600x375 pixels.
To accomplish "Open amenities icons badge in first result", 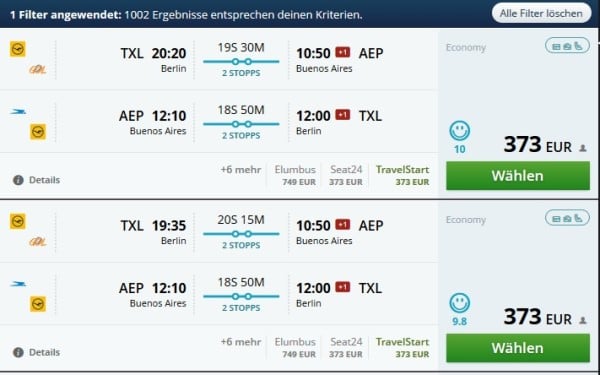I will click(567, 46).
